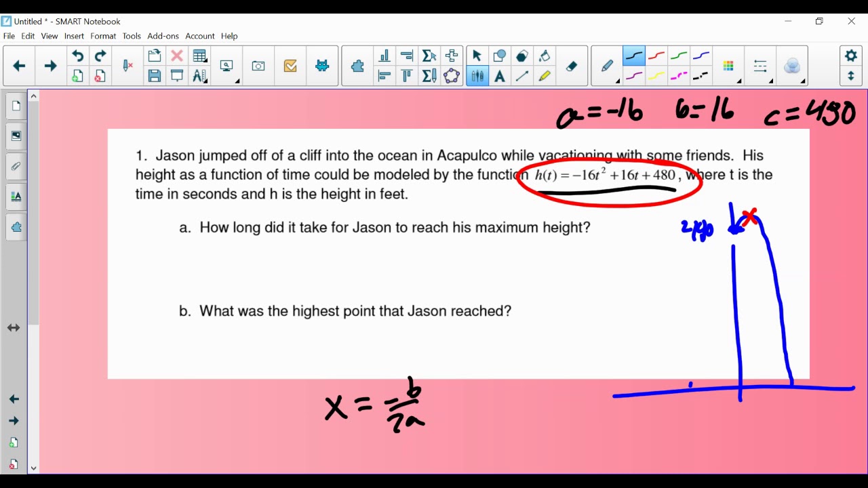Click the sidebar scroll-down arrow
Viewport: 868px width, 488px height.
[33, 468]
